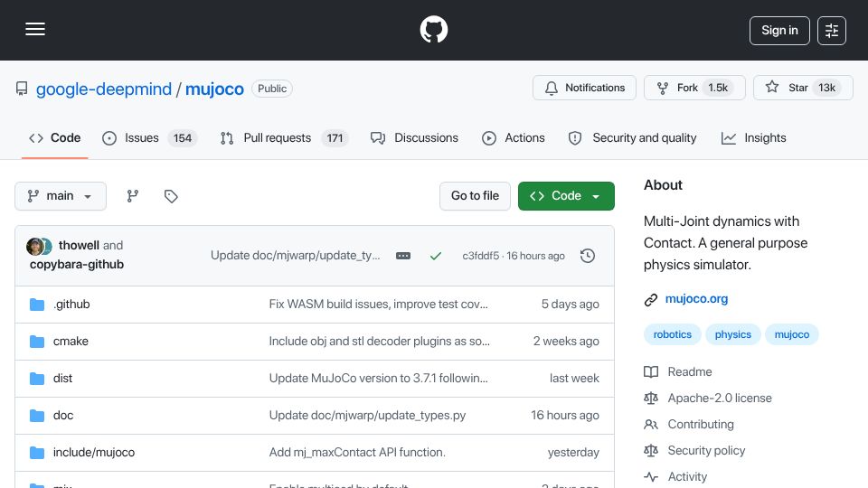Open the doc folder
The width and height of the screenshot is (868, 488).
click(63, 416)
